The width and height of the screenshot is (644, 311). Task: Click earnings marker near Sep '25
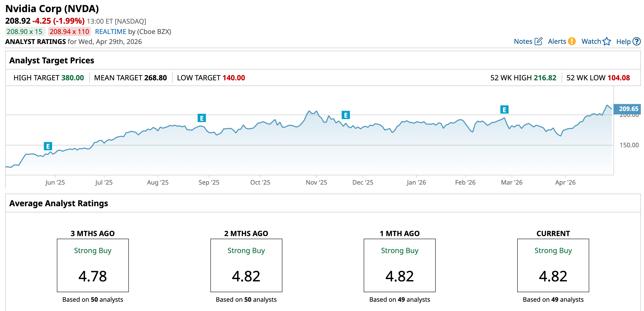click(x=202, y=118)
